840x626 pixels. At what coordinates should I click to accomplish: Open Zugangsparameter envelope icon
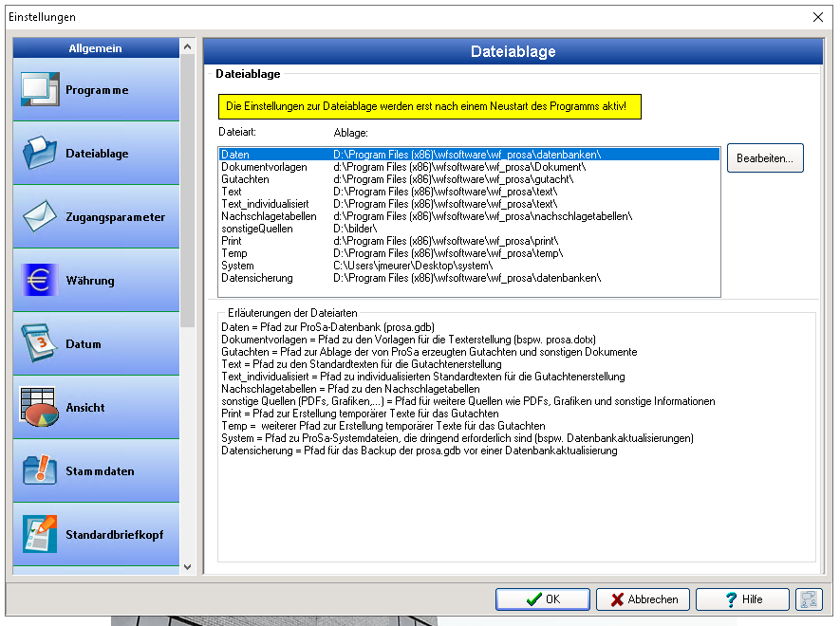(40, 216)
